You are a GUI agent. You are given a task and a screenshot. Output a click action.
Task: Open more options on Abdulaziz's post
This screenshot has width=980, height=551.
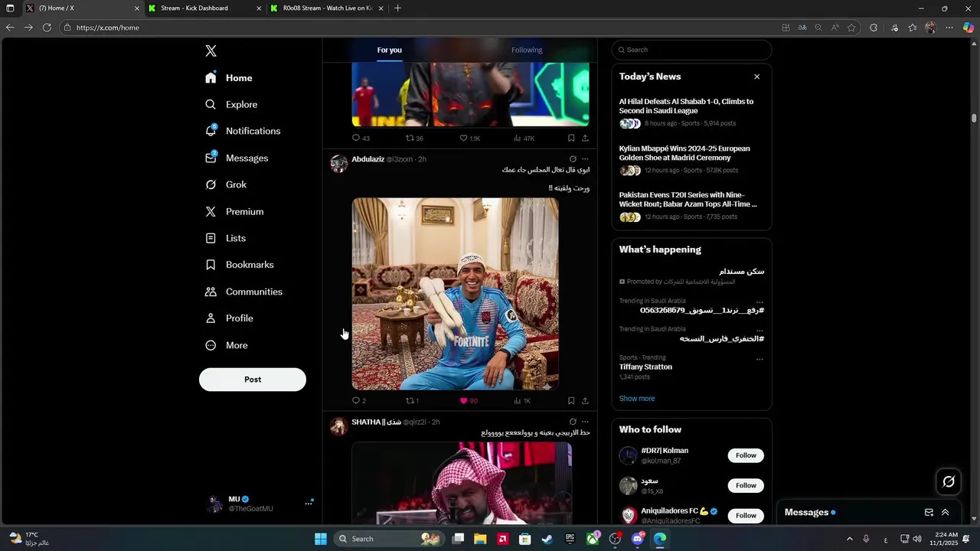click(585, 159)
